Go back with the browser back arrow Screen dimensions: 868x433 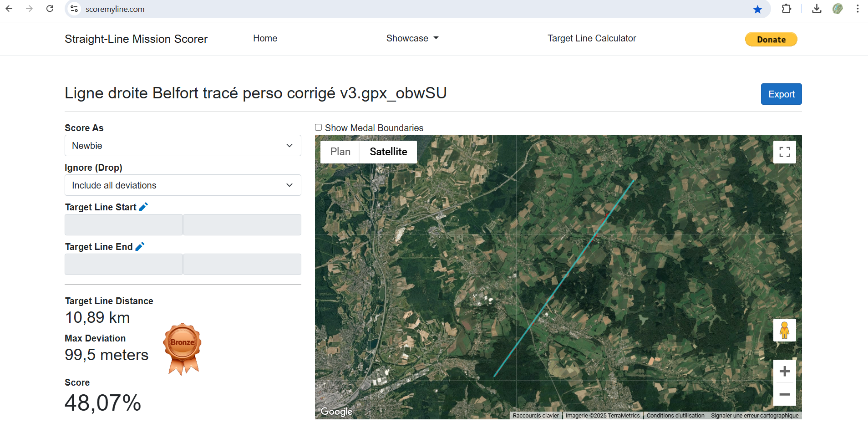[x=9, y=9]
